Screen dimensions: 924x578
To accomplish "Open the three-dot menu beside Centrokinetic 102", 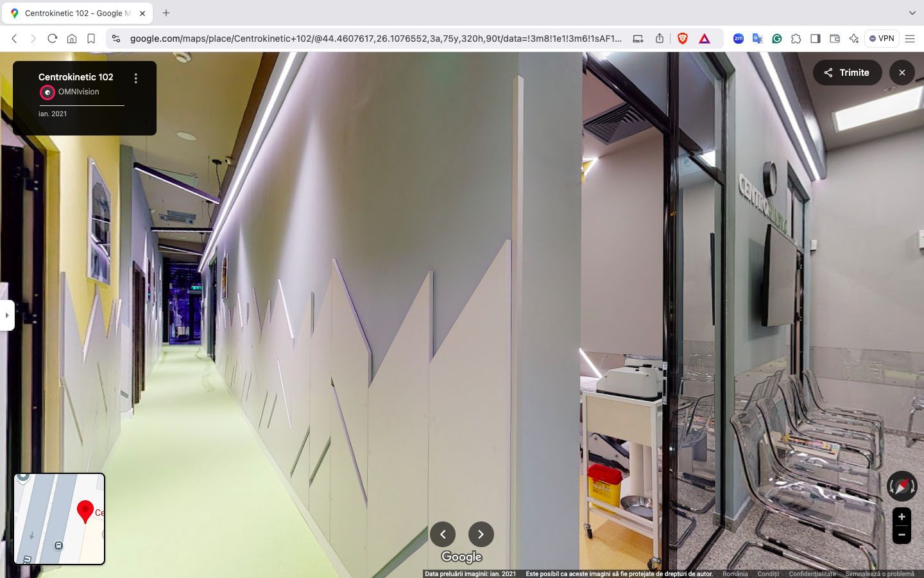I will click(x=135, y=78).
